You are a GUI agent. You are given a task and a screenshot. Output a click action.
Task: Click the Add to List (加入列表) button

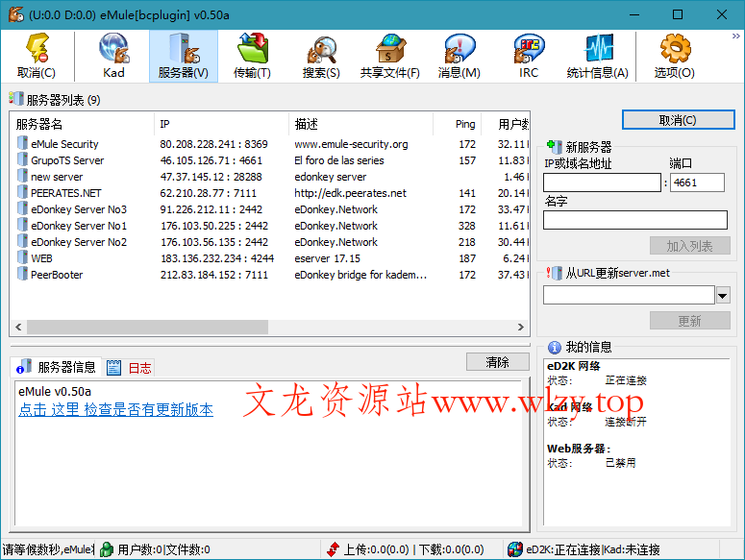(690, 246)
